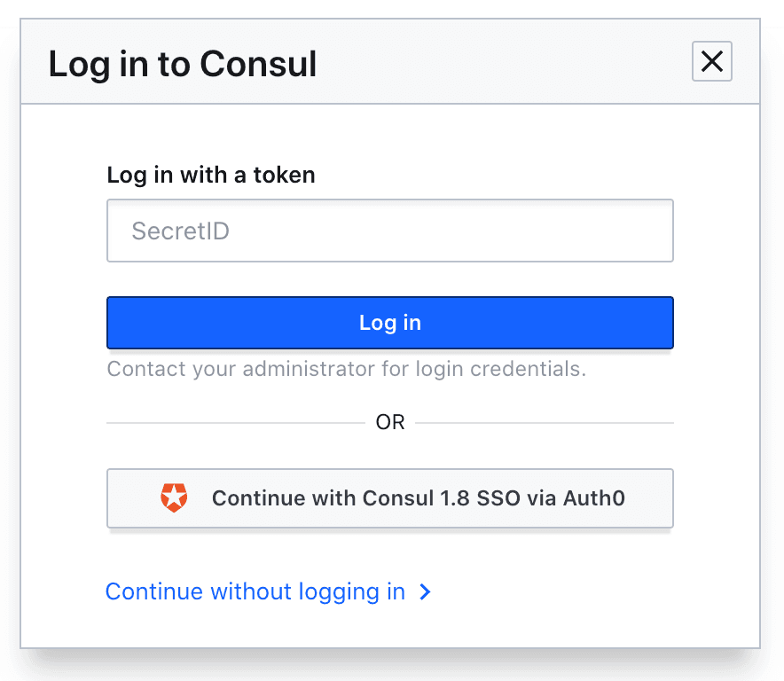The width and height of the screenshot is (784, 681).
Task: Close the Log in to Consul dialog
Action: (711, 62)
